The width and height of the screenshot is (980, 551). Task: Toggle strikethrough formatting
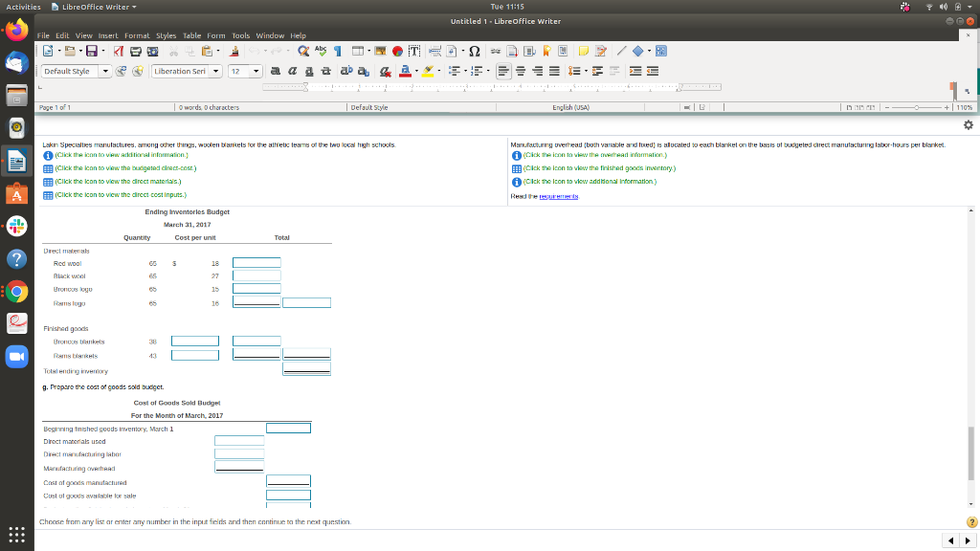pos(325,71)
